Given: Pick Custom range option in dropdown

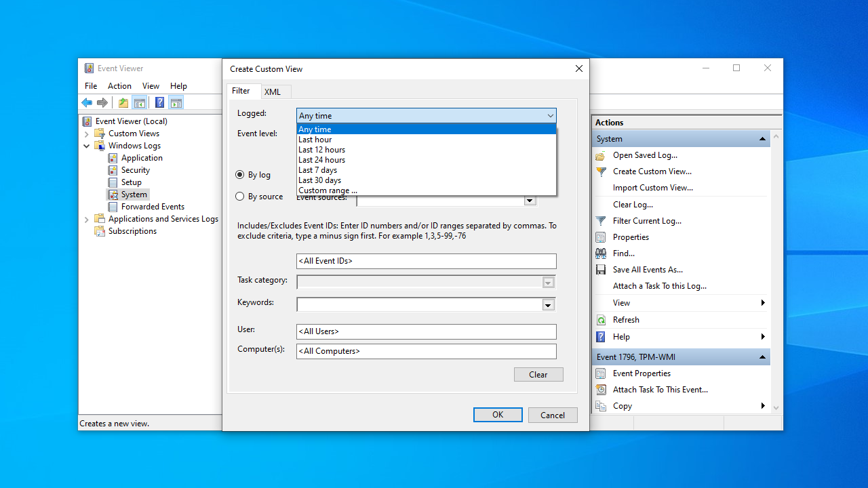Looking at the screenshot, I should pyautogui.click(x=328, y=190).
